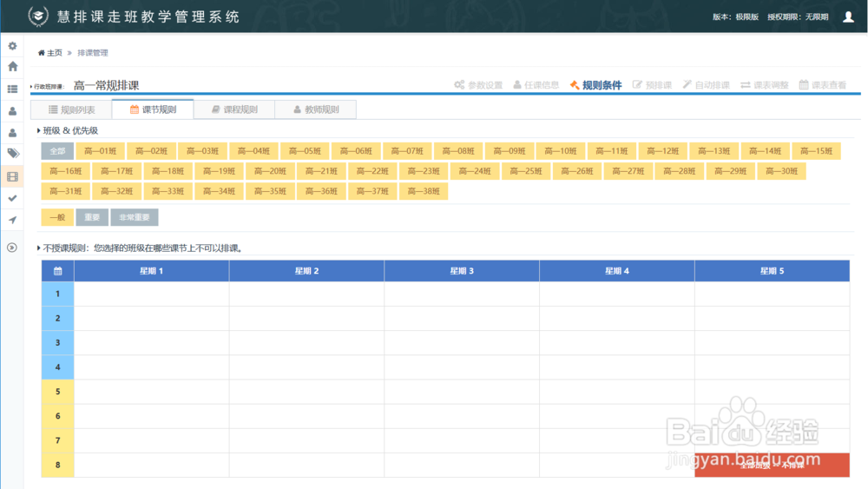Click the paper plane icon in sidebar
Image resolution: width=868 pixels, height=489 pixels.
click(x=12, y=220)
